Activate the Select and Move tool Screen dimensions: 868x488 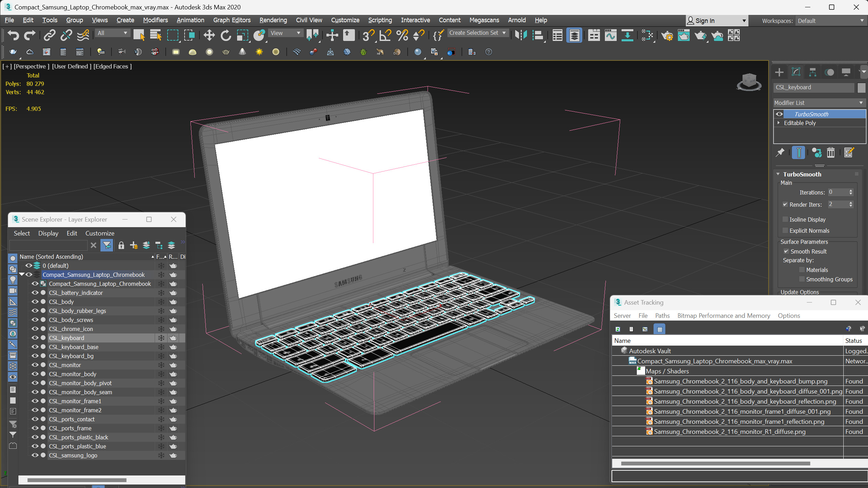209,35
